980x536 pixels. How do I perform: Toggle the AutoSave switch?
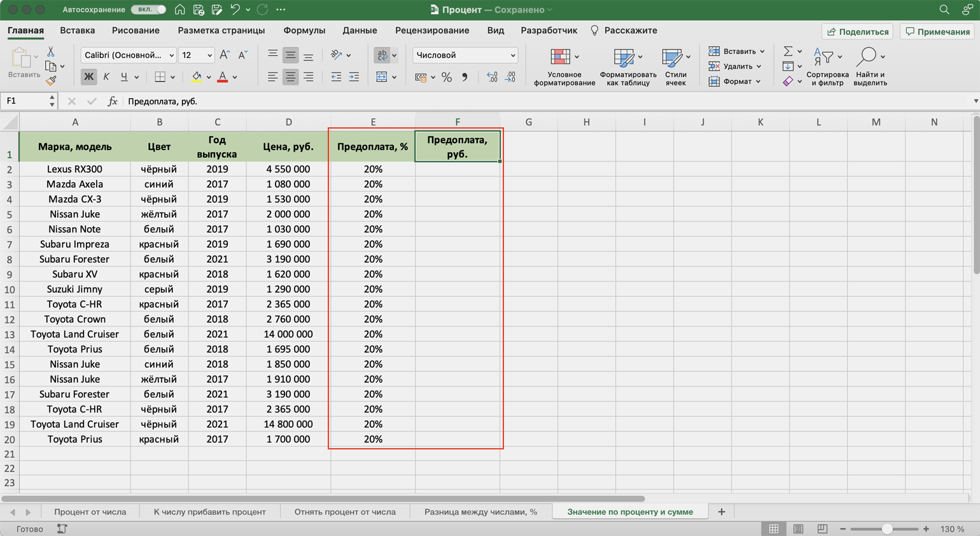pyautogui.click(x=149, y=10)
